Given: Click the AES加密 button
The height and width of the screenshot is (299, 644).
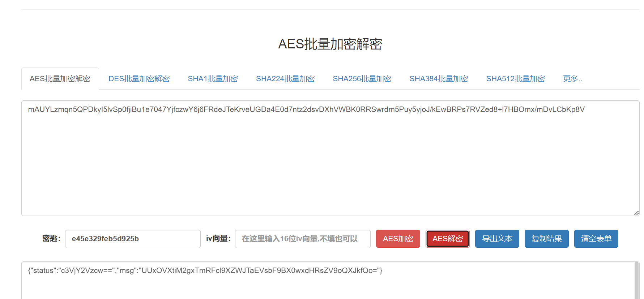Looking at the screenshot, I should [x=398, y=239].
